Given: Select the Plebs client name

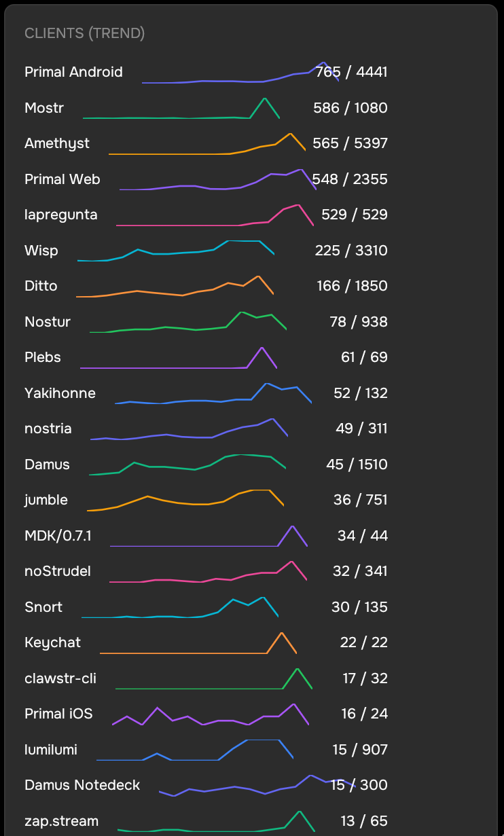Looking at the screenshot, I should pyautogui.click(x=43, y=357).
